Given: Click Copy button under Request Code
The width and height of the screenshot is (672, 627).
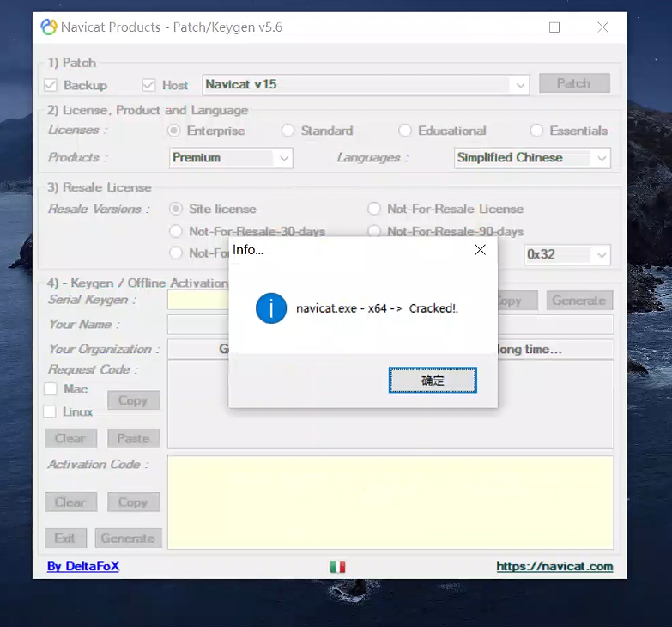Looking at the screenshot, I should [133, 400].
